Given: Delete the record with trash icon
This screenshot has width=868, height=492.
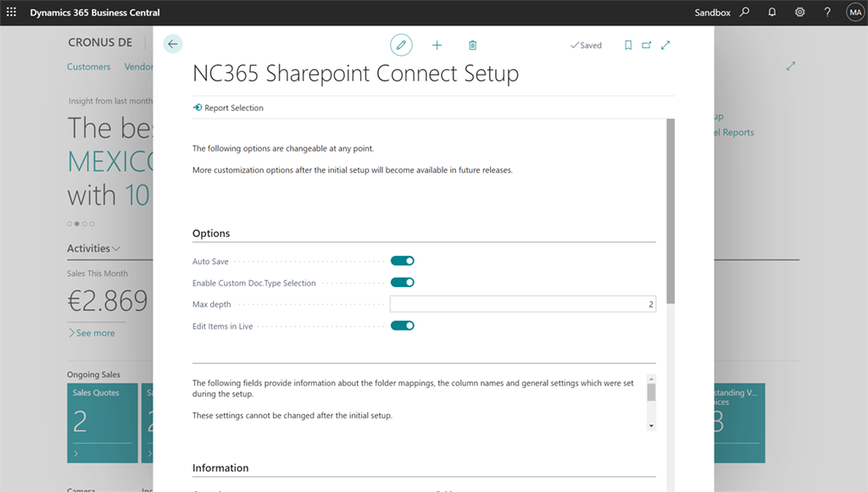Looking at the screenshot, I should coord(472,46).
